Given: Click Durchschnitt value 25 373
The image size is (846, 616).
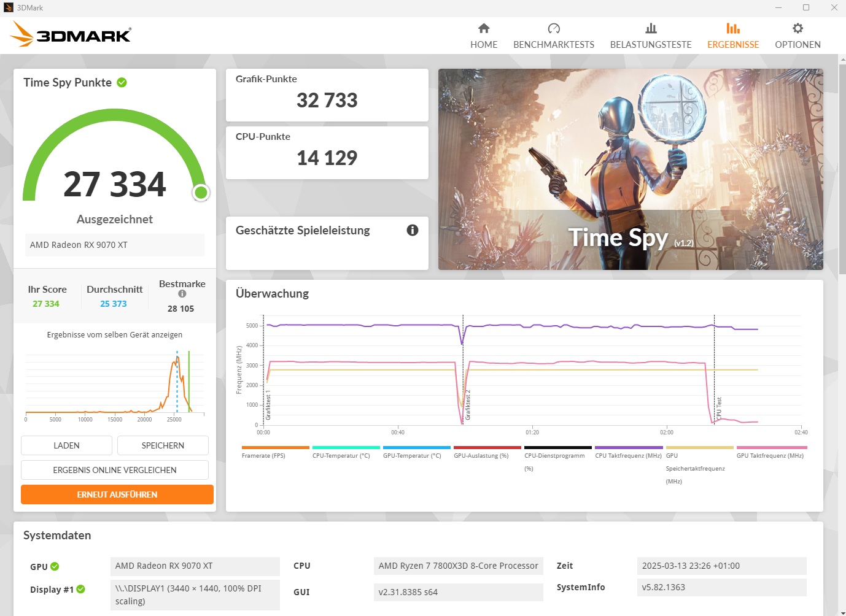Looking at the screenshot, I should (114, 304).
